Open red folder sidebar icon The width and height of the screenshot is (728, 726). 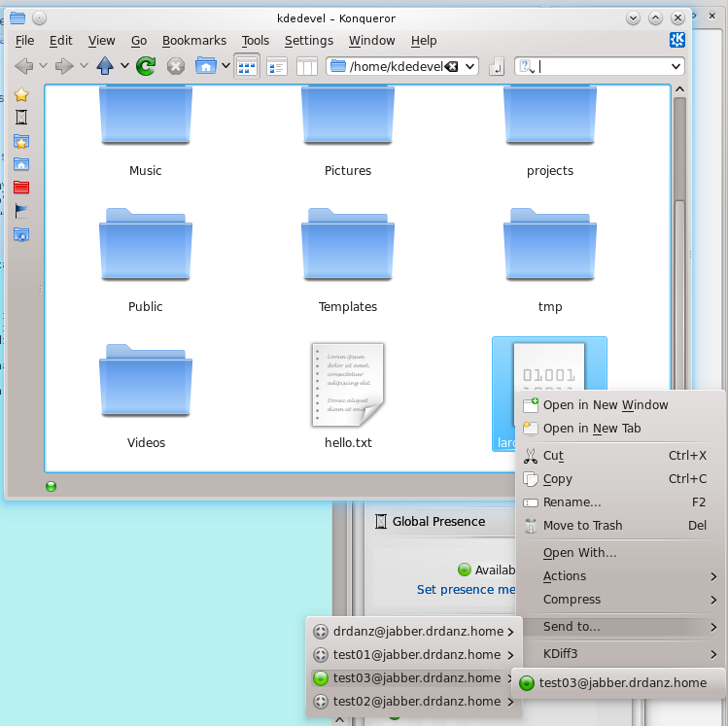coord(21,187)
